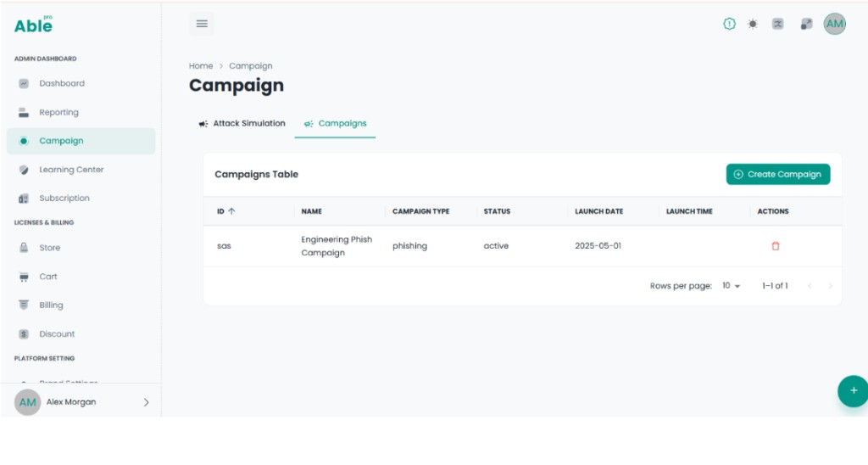The image size is (868, 465).
Task: Click the '1–1 of 1' pagination text
Action: [x=775, y=286]
